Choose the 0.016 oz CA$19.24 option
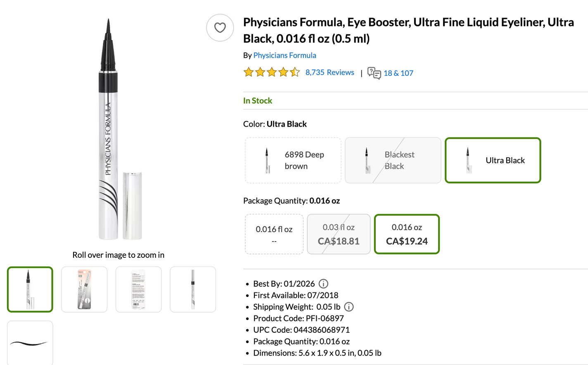The image size is (588, 365). point(407,234)
